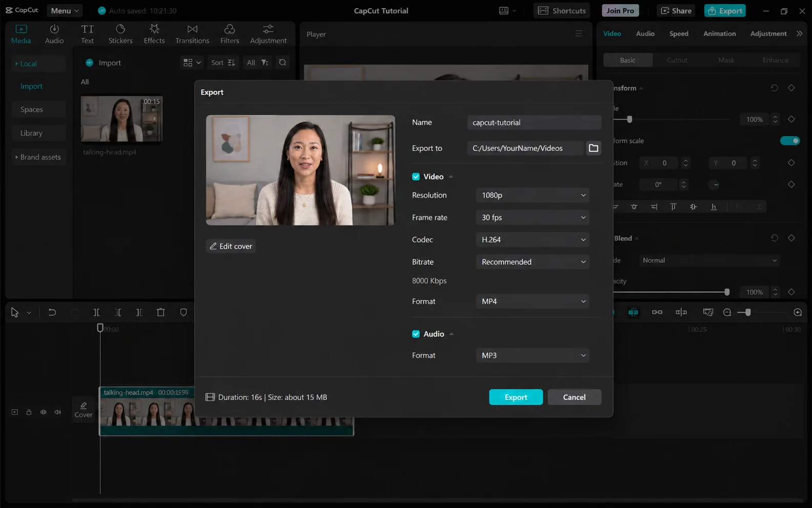
Task: Uncheck the Audio export checkbox
Action: click(416, 334)
